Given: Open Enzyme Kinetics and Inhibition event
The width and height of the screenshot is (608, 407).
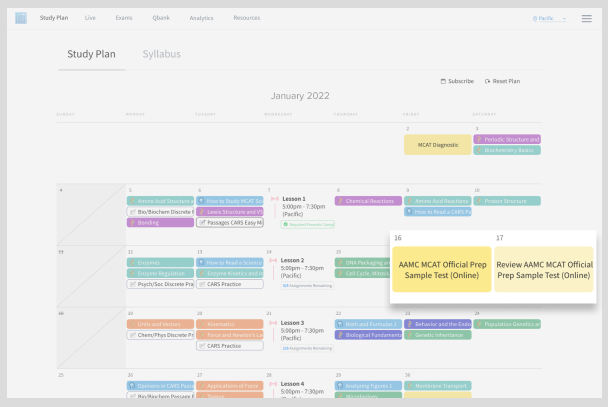Looking at the screenshot, I should click(230, 273).
